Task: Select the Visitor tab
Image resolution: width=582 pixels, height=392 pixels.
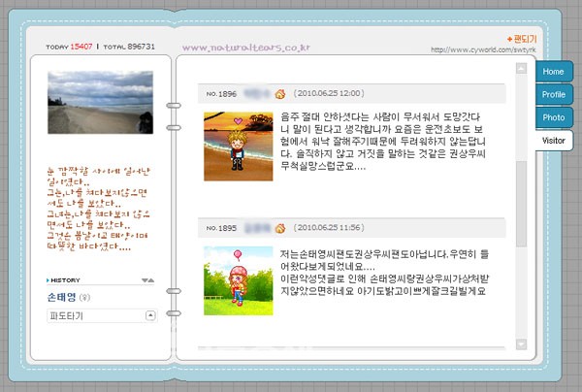Action: (553, 141)
